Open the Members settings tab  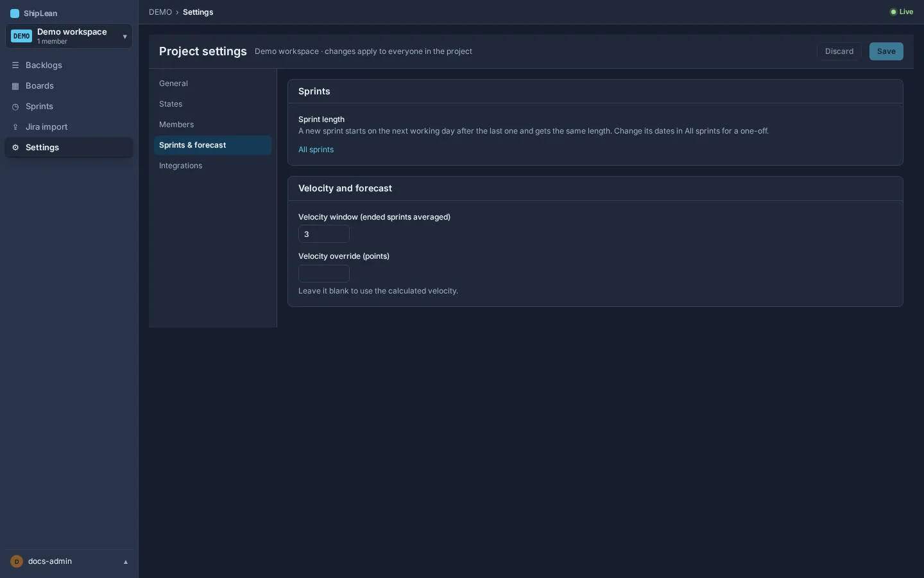point(213,125)
